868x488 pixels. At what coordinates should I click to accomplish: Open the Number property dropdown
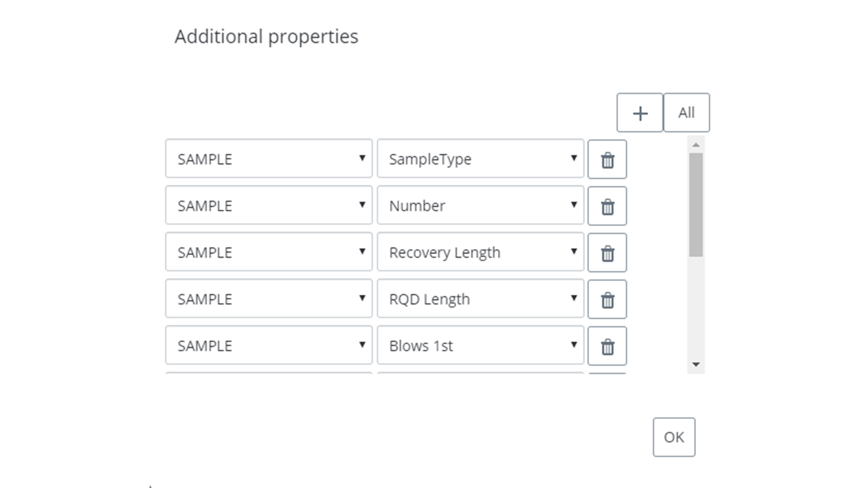pyautogui.click(x=481, y=206)
